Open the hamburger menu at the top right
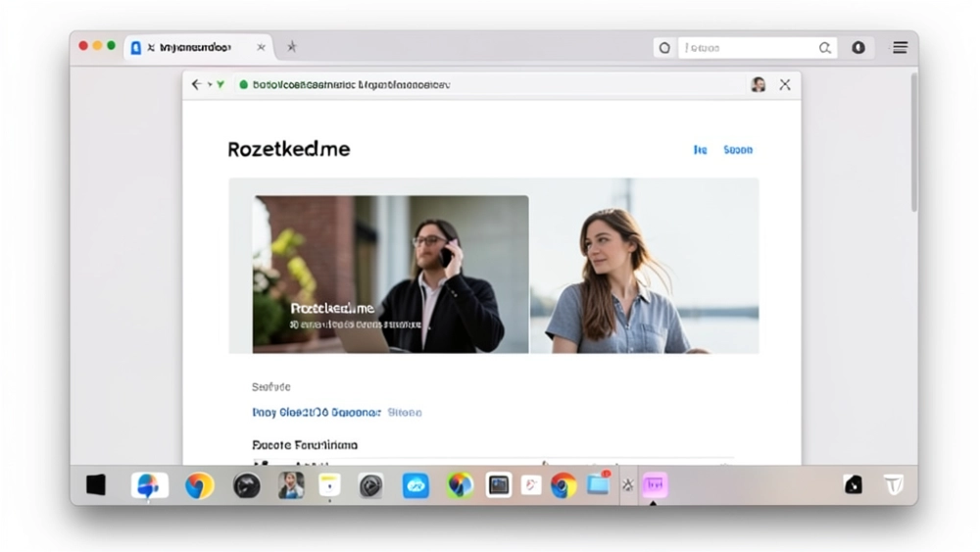This screenshot has height=552, width=980. (900, 47)
